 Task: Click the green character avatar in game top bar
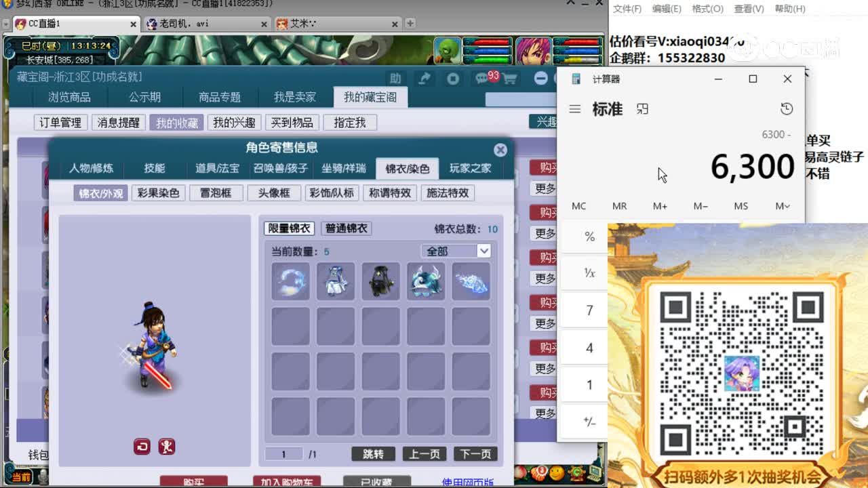(x=448, y=51)
